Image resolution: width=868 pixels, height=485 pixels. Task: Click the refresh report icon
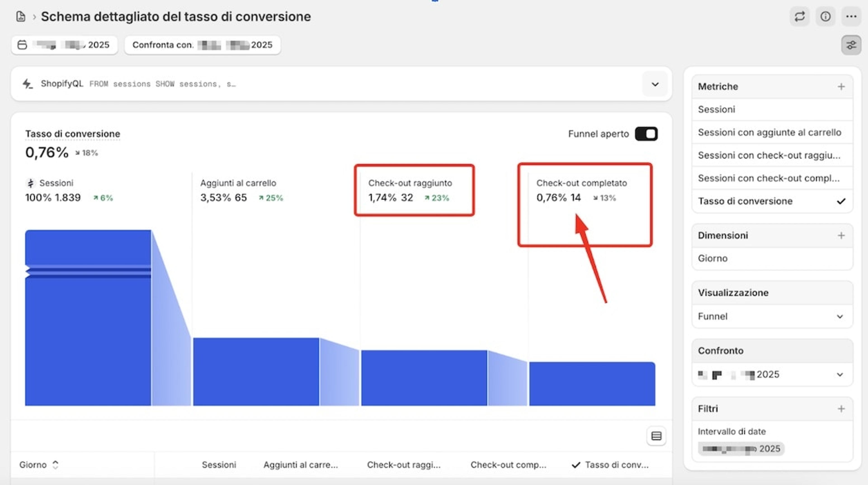coord(800,16)
